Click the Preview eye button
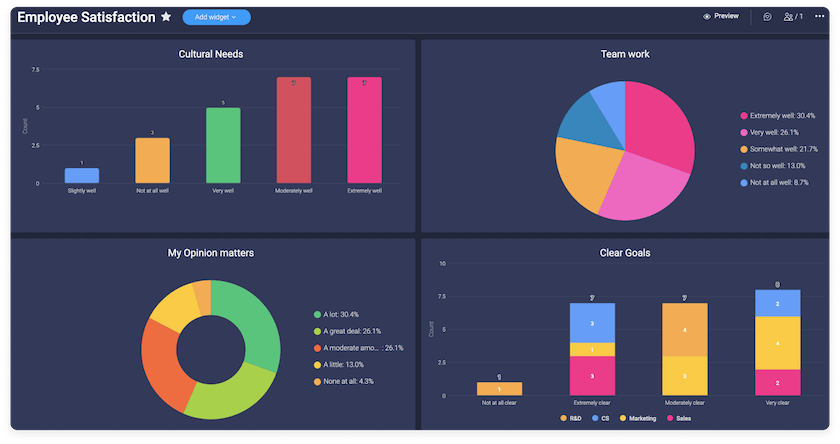The width and height of the screenshot is (840, 444). (720, 17)
